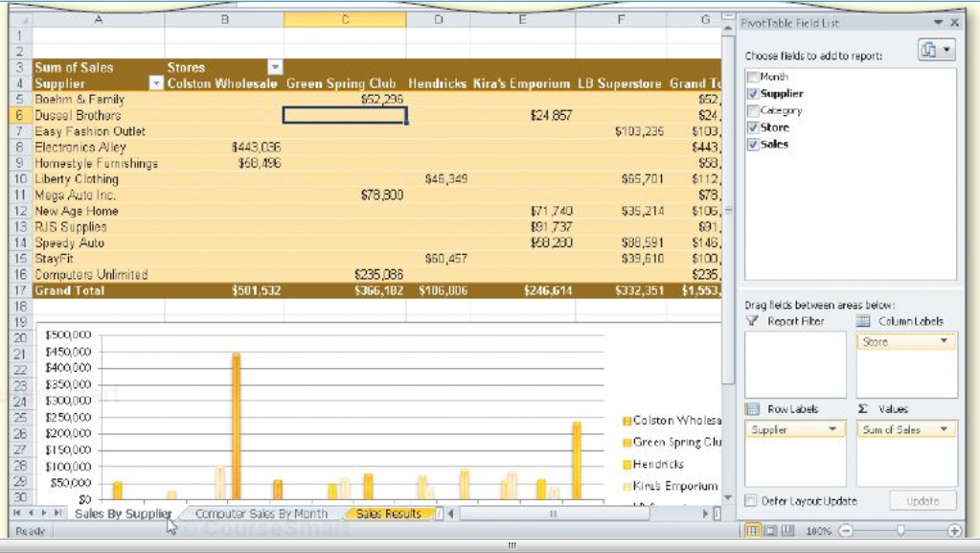This screenshot has height=553, width=980.
Task: Click the insert worksheet tab icon
Action: point(439,514)
